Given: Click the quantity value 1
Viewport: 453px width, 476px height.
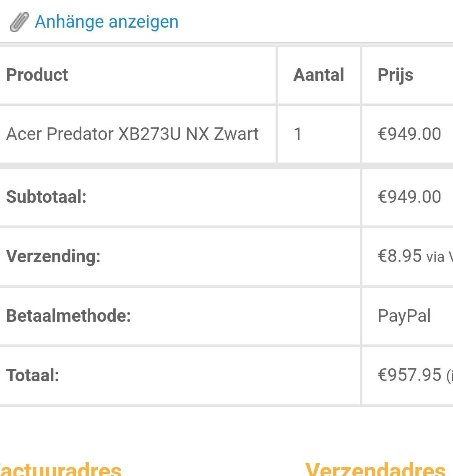Looking at the screenshot, I should point(298,134).
